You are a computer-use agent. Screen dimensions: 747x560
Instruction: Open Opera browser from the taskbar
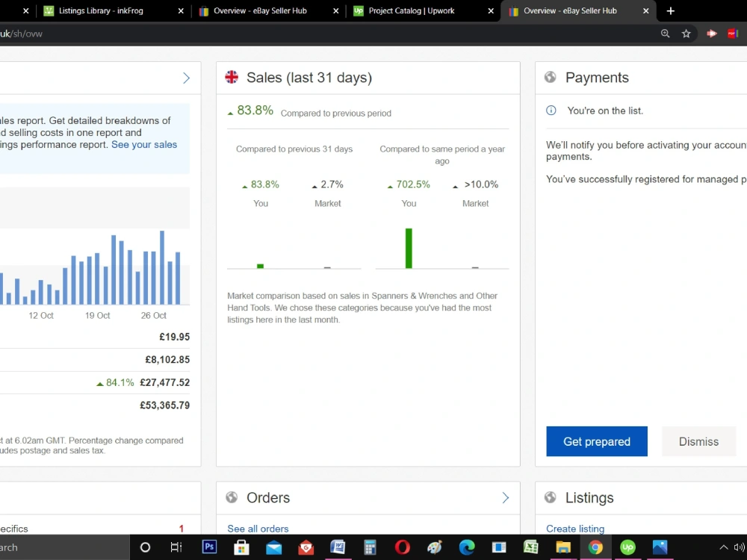[x=403, y=547]
